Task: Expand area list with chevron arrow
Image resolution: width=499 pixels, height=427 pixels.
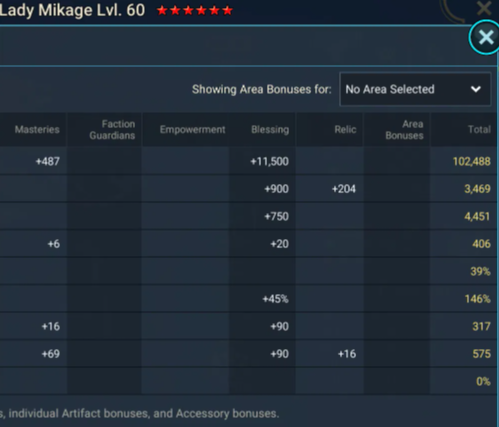Action: (476, 89)
